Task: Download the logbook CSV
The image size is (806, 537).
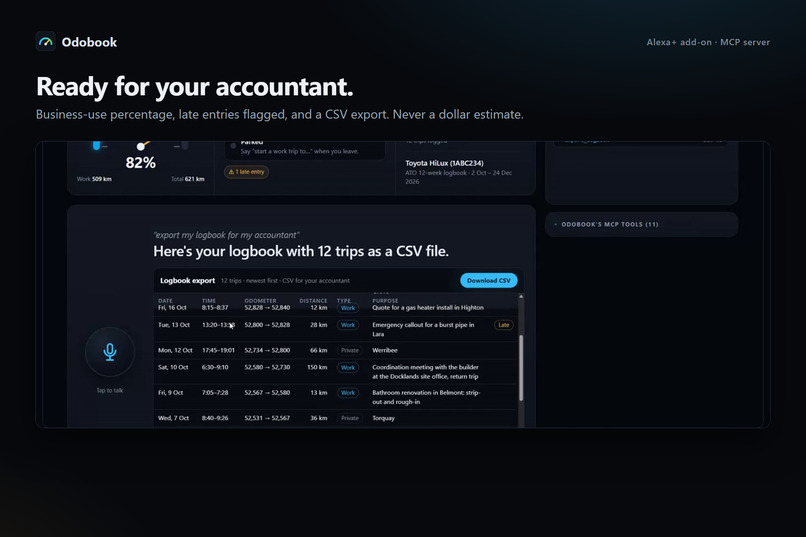Action: [488, 281]
